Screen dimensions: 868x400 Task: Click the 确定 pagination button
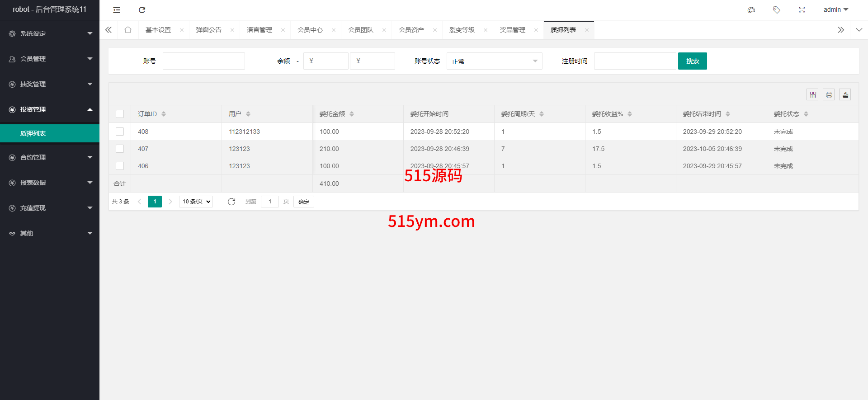(x=303, y=202)
